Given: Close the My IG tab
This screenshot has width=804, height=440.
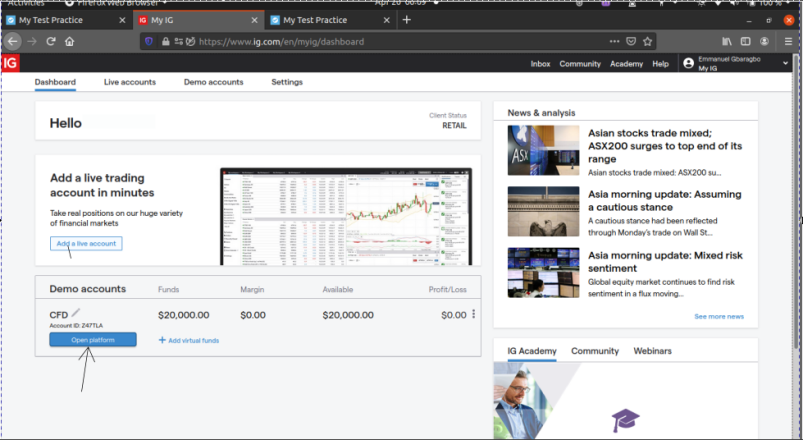Looking at the screenshot, I should 254,20.
